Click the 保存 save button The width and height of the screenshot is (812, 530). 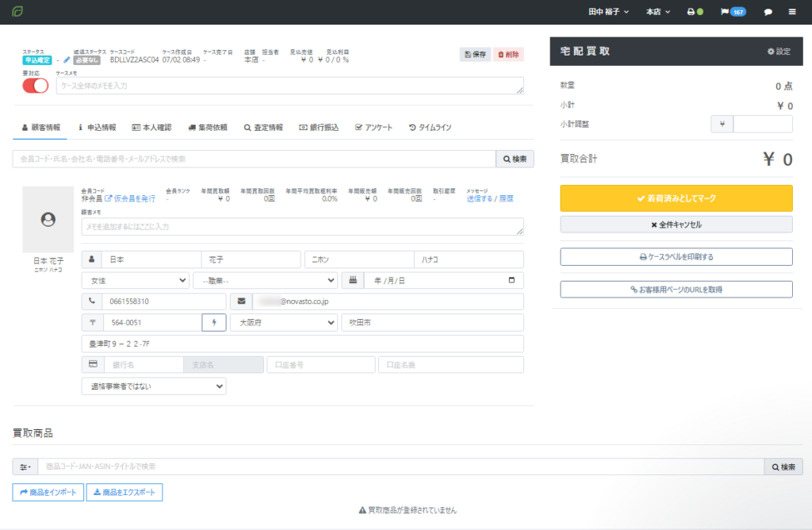(475, 55)
